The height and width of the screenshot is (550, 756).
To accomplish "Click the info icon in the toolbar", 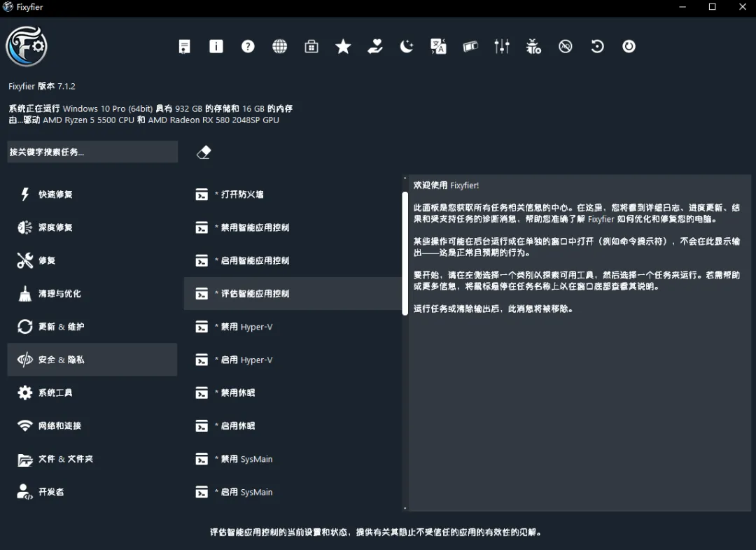I will [x=216, y=46].
